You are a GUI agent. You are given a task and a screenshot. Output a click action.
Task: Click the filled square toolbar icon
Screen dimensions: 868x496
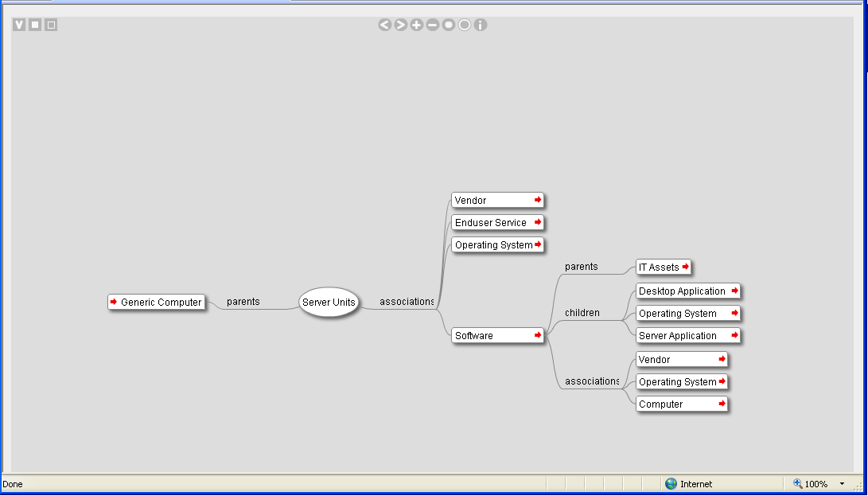tap(35, 25)
